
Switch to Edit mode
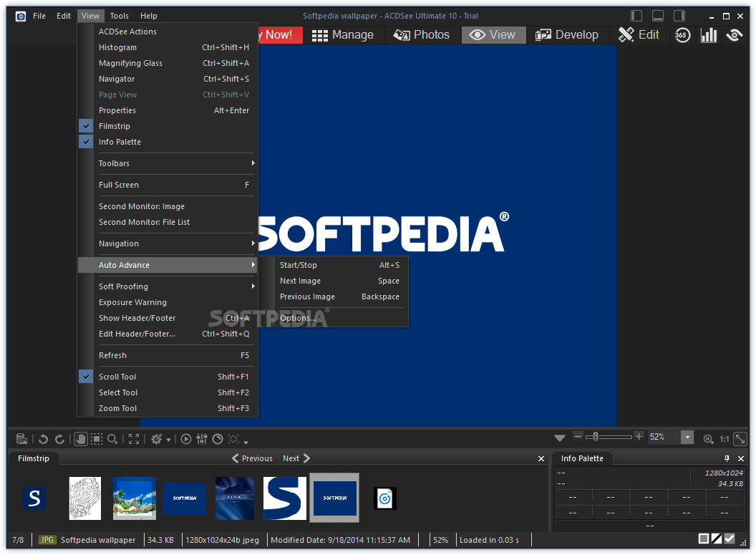[x=639, y=34]
